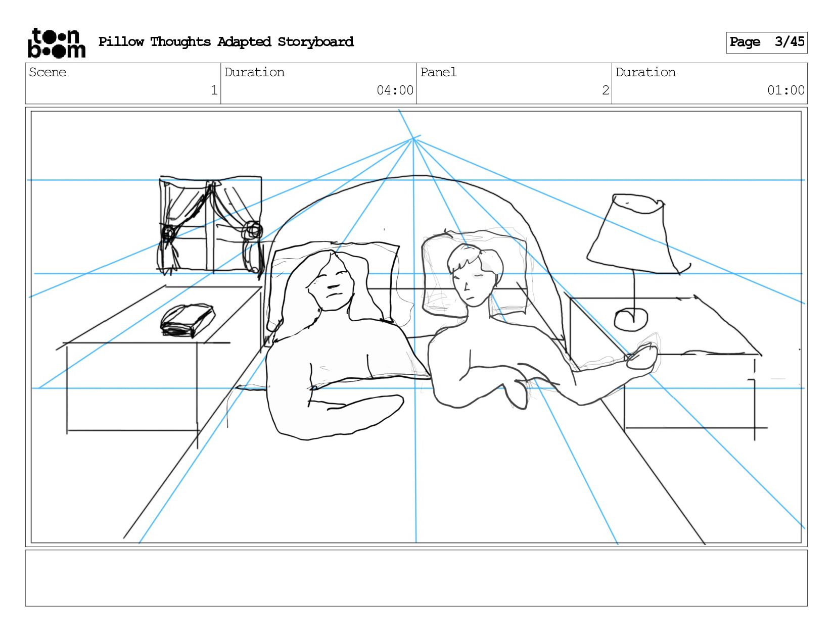
Task: Click the book on the left table
Action: (188, 320)
